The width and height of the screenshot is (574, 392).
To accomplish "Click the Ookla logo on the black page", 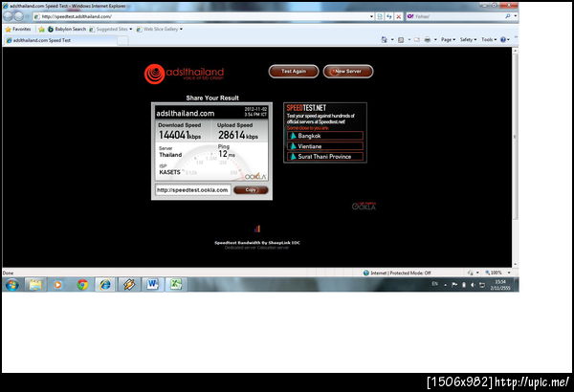I will (364, 207).
